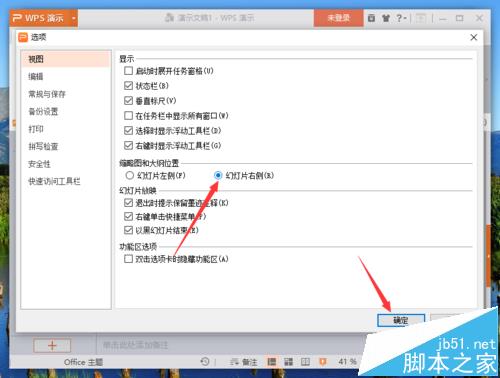
Task: Add a new slide with plus button
Action: pyautogui.click(x=52, y=345)
